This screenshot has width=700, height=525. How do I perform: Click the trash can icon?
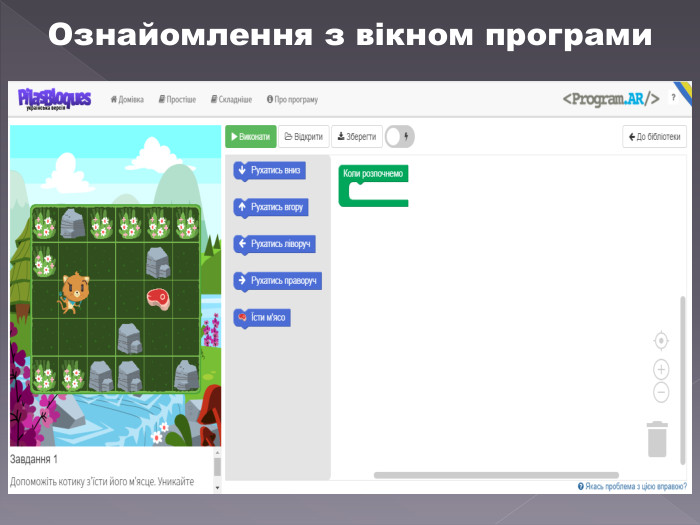(x=658, y=439)
